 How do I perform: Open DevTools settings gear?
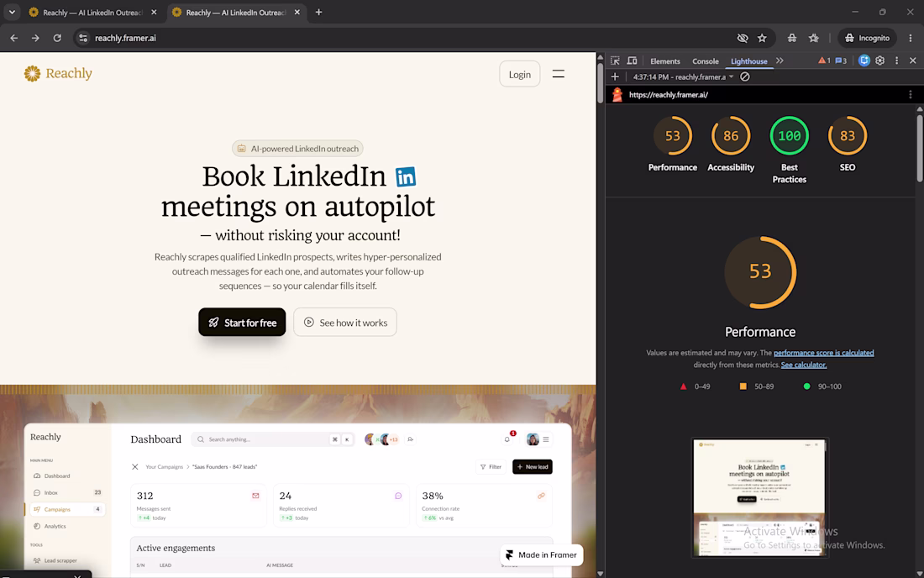pos(879,60)
